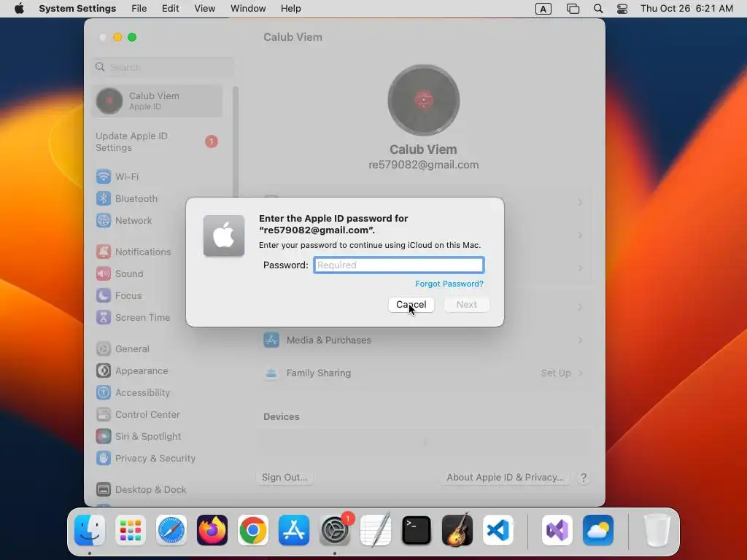Open Launchpad from the Dock
The width and height of the screenshot is (747, 560).
click(x=131, y=530)
